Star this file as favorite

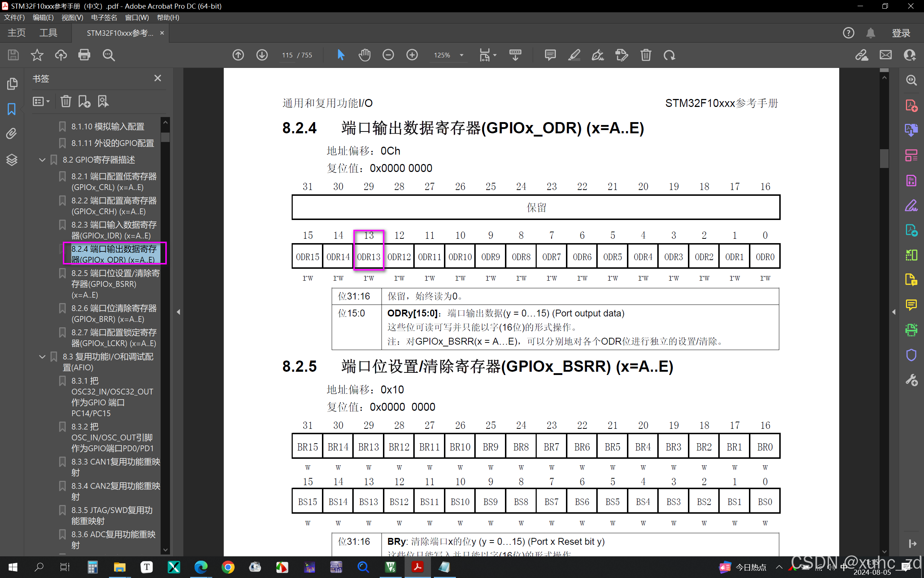point(37,55)
